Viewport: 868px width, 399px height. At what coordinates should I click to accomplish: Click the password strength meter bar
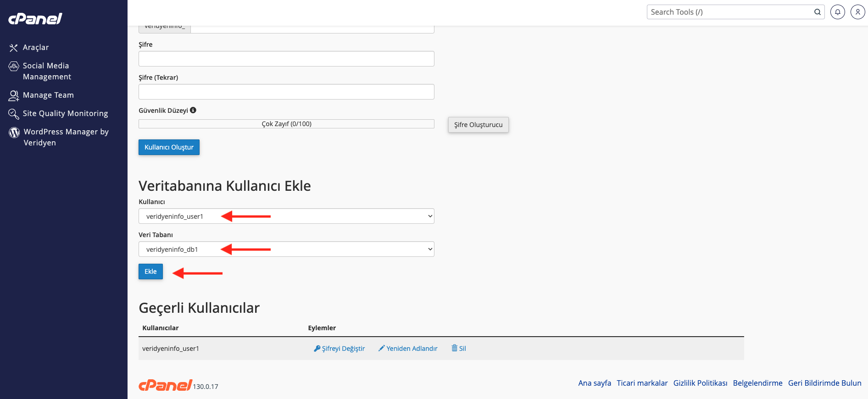(286, 124)
